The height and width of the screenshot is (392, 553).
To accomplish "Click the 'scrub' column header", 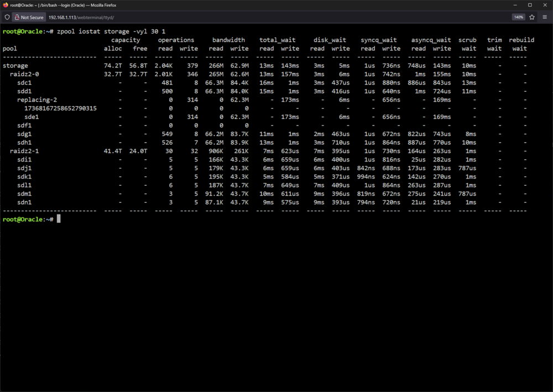I will (467, 40).
